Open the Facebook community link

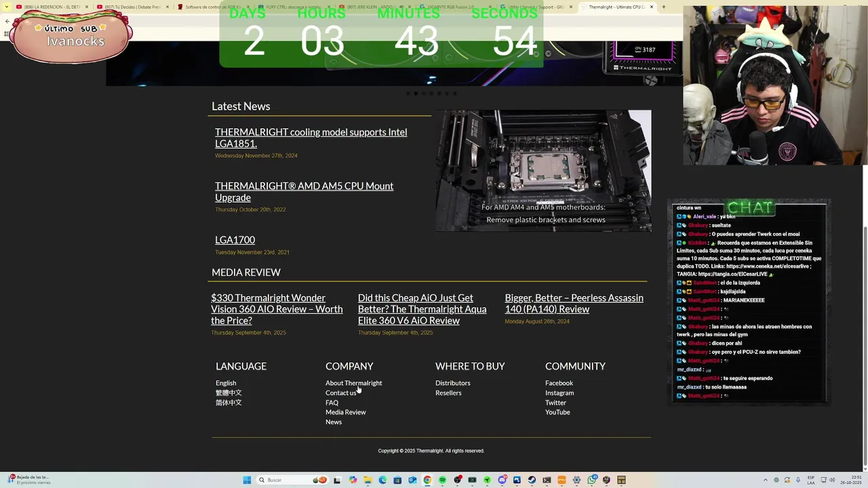click(559, 383)
